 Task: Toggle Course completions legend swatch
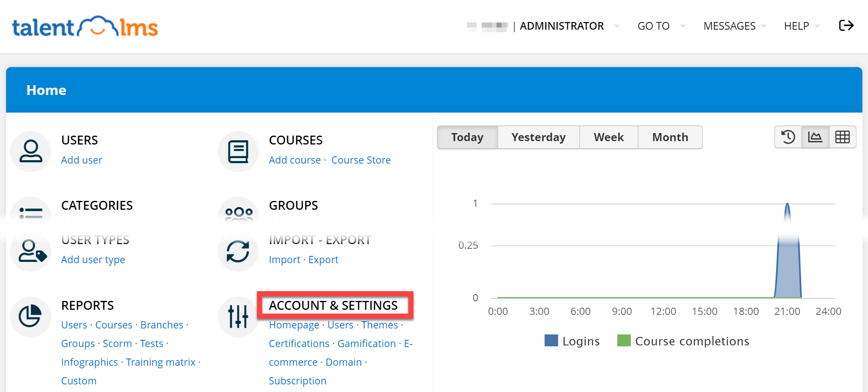pos(624,340)
